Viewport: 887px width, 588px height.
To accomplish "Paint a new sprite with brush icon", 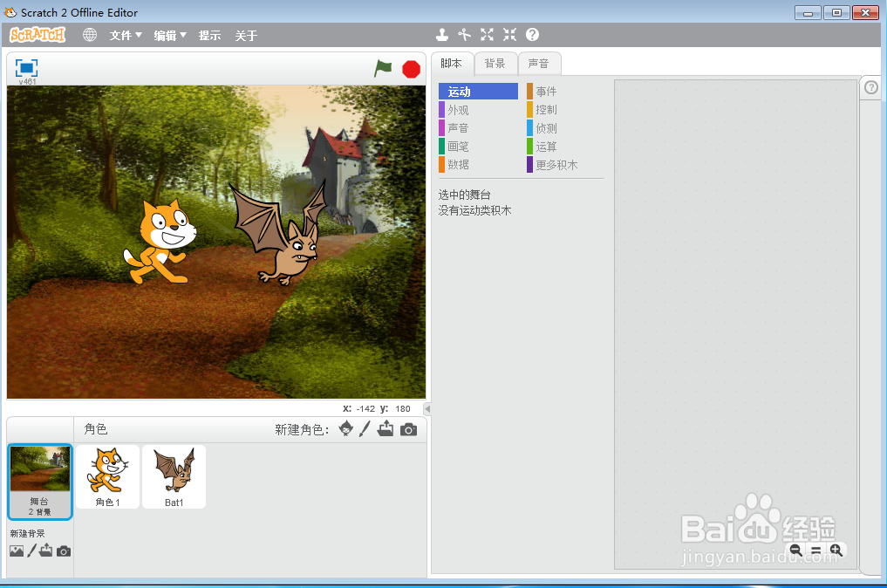I will point(365,429).
